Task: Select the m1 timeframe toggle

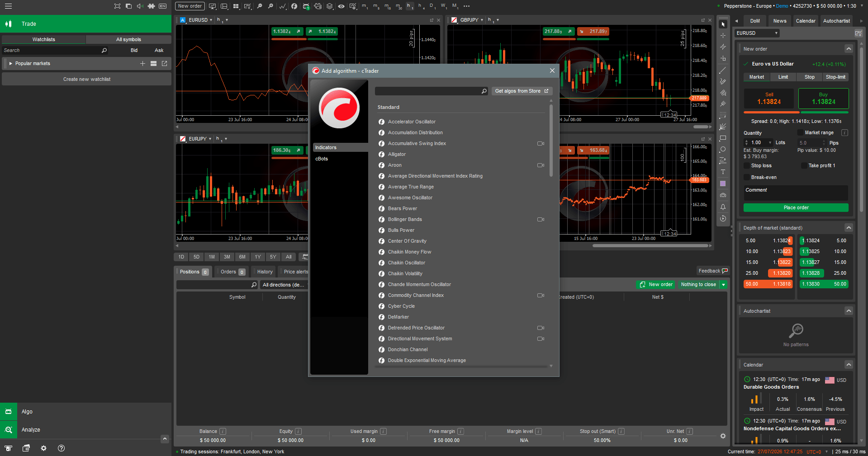Action: coord(365,6)
